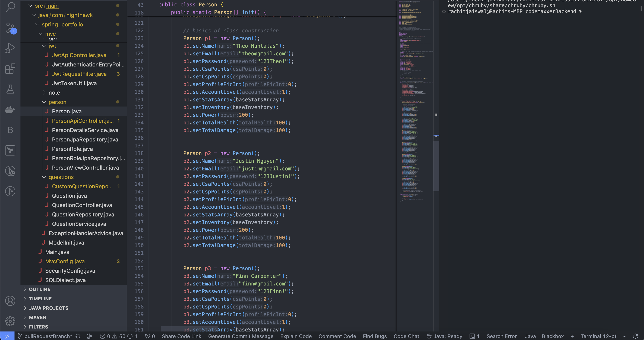Viewport: 644px width, 340px height.
Task: Open the Git graph circular icon
Action: click(10, 192)
